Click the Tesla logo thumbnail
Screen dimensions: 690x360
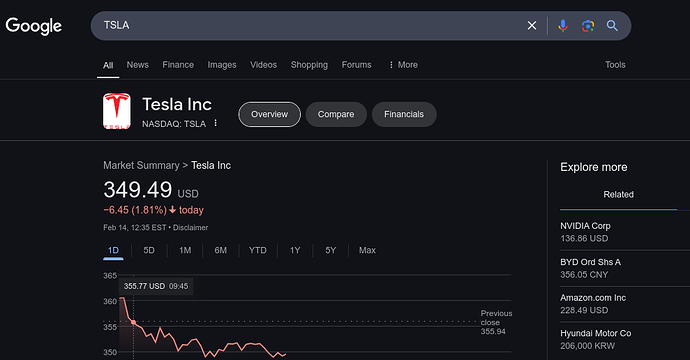click(117, 111)
